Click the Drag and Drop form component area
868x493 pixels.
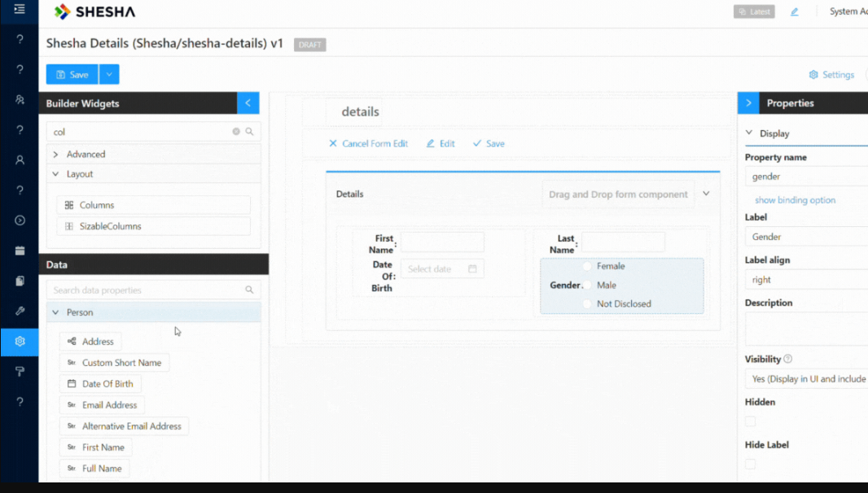tap(618, 194)
